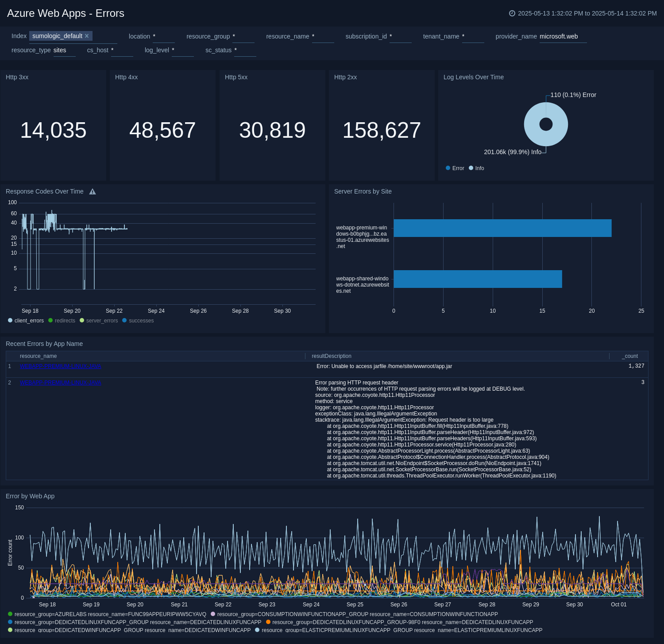Toggle the client_errors legend series
The image size is (664, 644).
pos(26,321)
